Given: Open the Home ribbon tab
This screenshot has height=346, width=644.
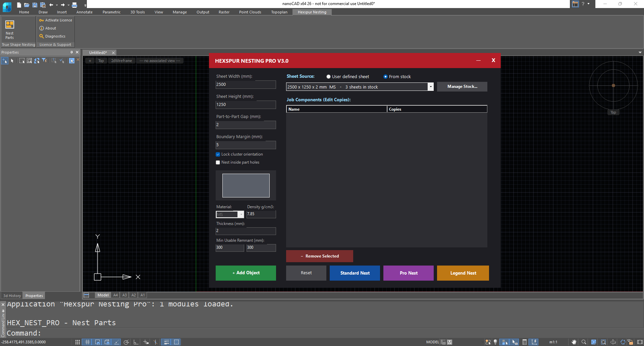Looking at the screenshot, I should (24, 12).
